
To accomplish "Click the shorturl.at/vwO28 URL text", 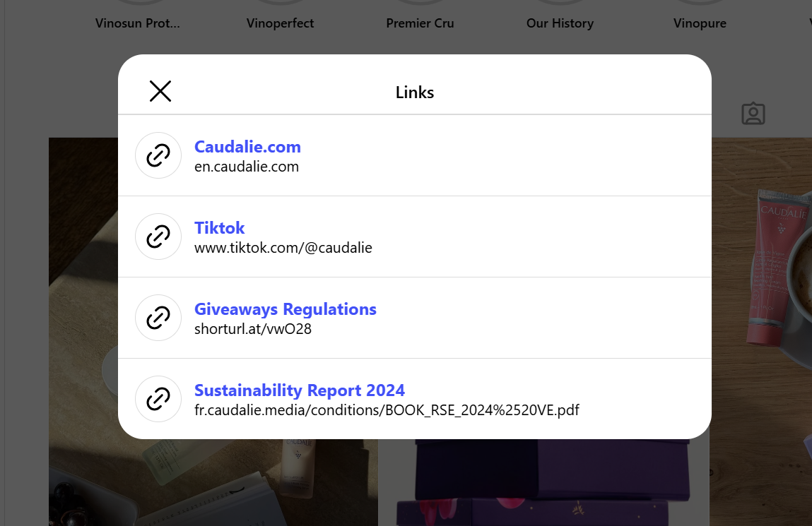I will 252,329.
